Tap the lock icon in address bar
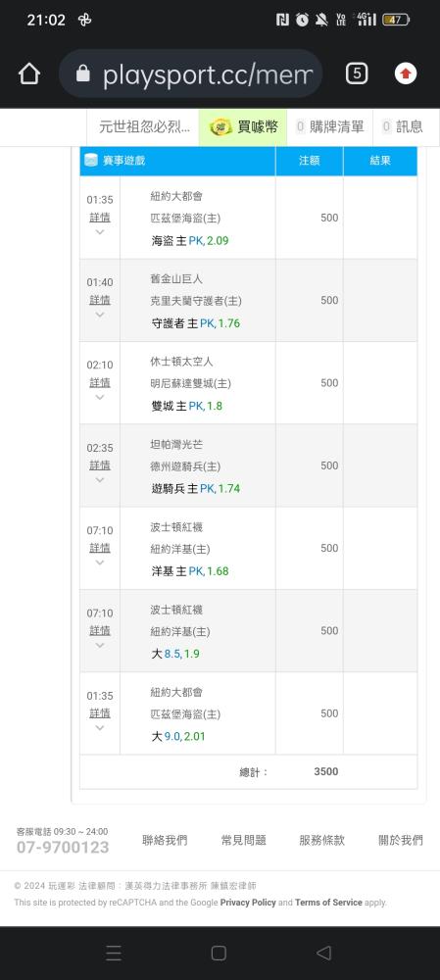 click(82, 73)
